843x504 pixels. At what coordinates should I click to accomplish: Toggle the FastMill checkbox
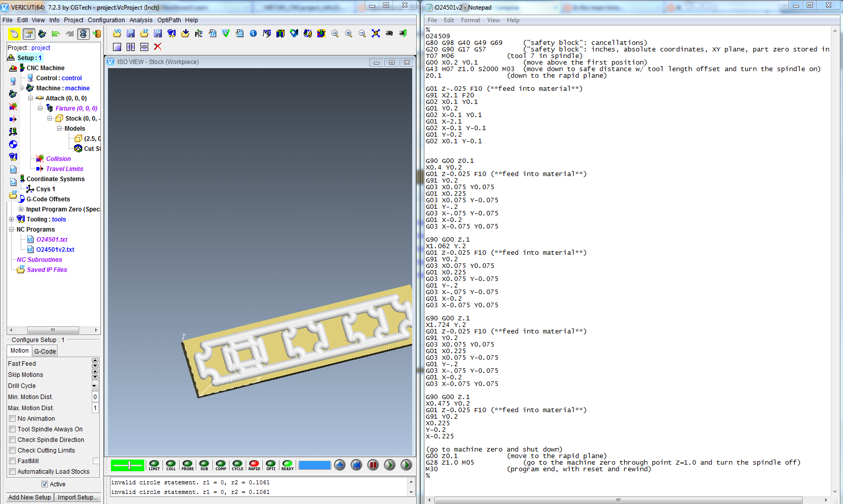(x=13, y=461)
